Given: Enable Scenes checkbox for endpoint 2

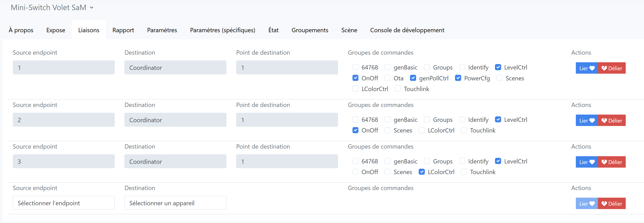Looking at the screenshot, I should point(388,130).
